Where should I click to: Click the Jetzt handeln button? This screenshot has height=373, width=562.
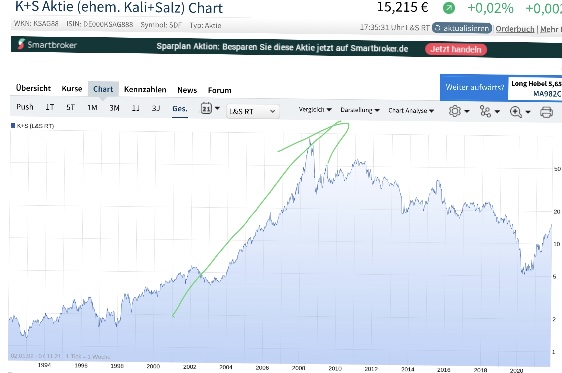tap(456, 49)
